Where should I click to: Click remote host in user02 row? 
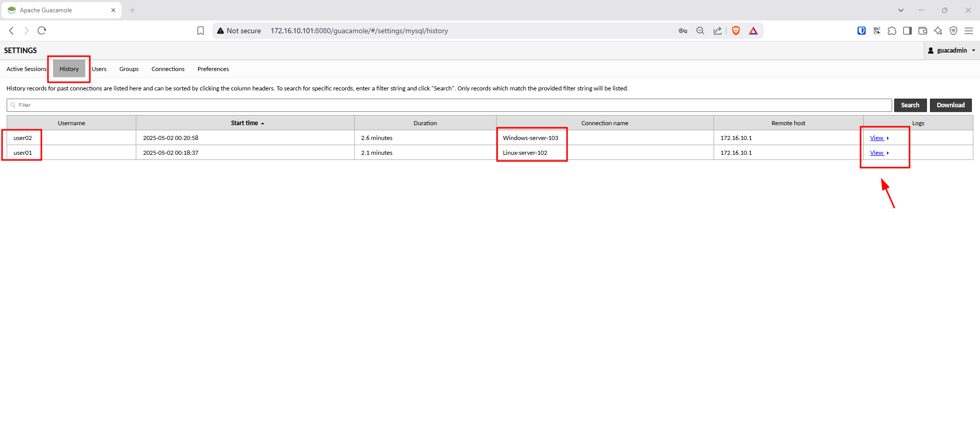coord(736,138)
